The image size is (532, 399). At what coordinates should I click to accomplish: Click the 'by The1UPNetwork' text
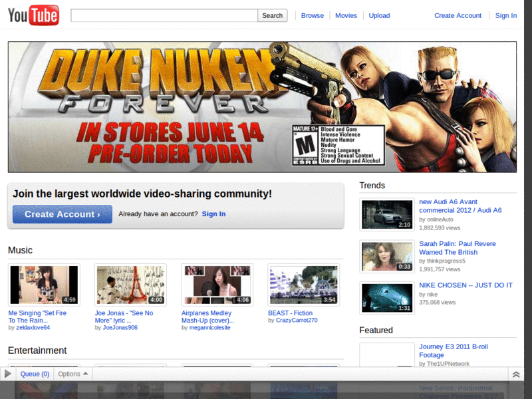(x=444, y=364)
